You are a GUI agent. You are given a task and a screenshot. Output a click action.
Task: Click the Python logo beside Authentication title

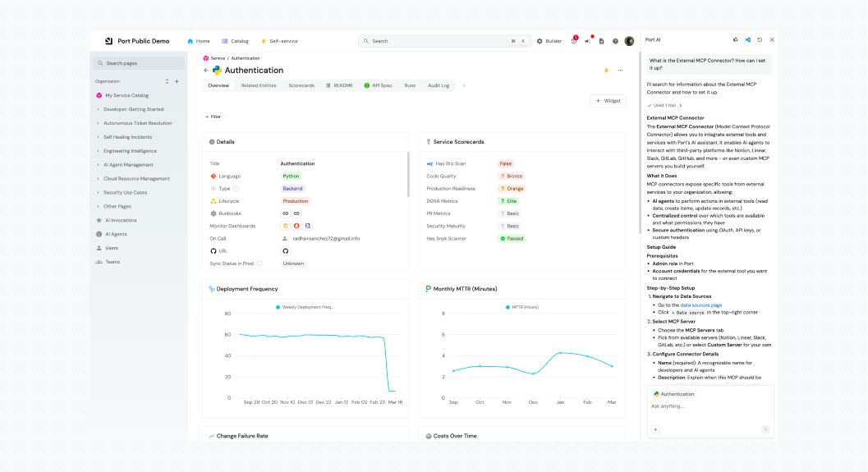click(x=217, y=71)
